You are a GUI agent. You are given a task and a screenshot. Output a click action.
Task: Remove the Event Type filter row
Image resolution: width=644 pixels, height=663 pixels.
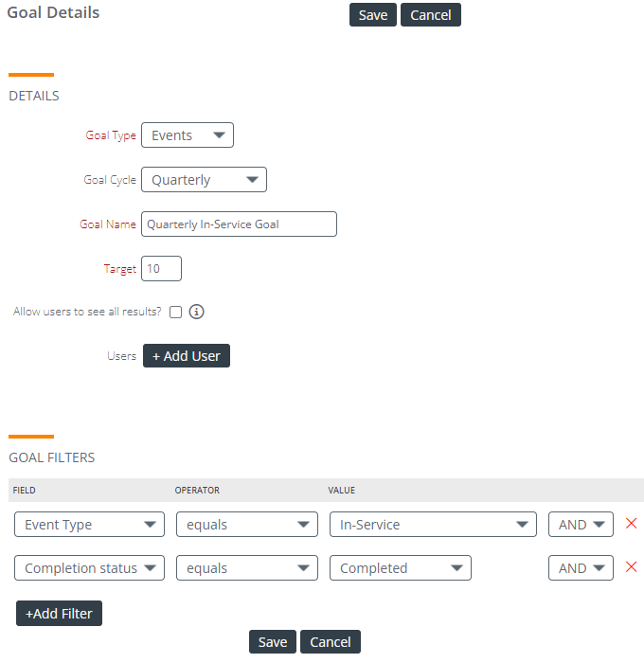pyautogui.click(x=631, y=524)
